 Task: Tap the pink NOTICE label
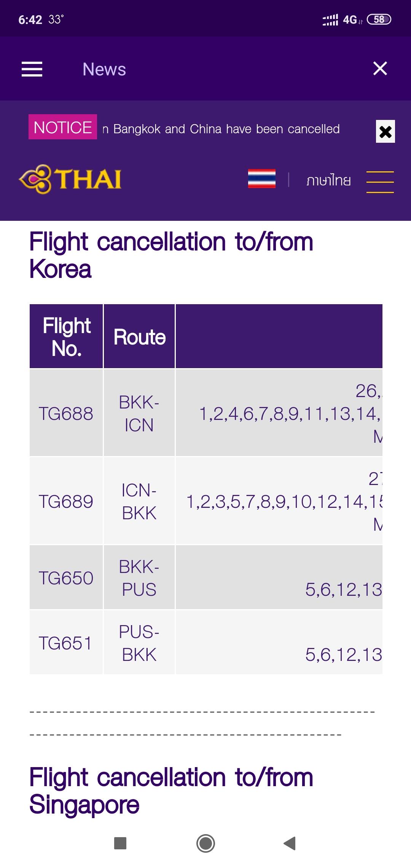pos(63,127)
